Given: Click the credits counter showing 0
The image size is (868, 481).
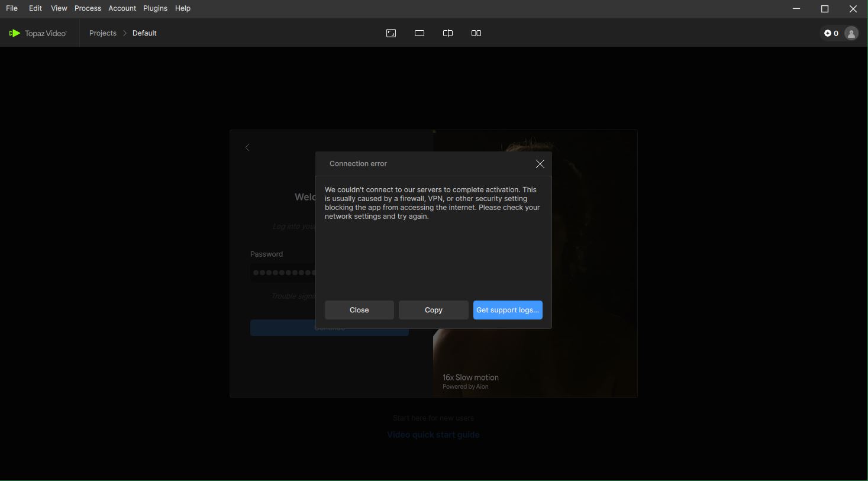Looking at the screenshot, I should tap(831, 34).
